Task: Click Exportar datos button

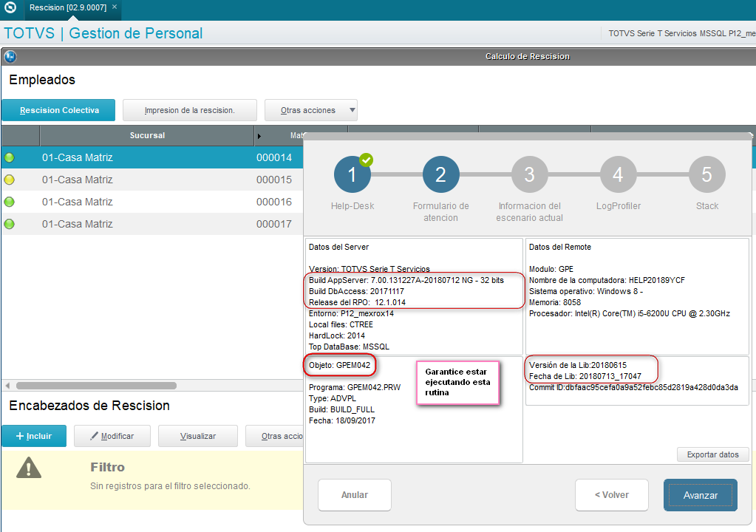Action: click(712, 454)
